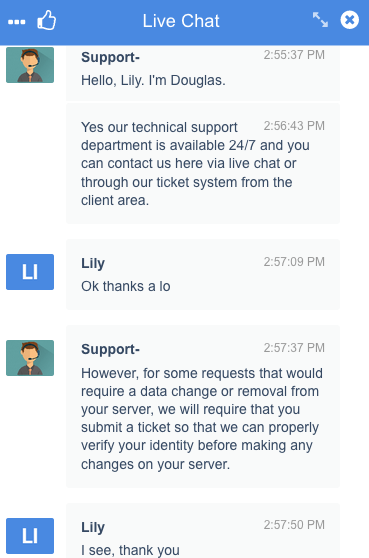Image resolution: width=369 pixels, height=558 pixels.
Task: Click support agent avatar beside Douglas greeting
Action: [30, 65]
